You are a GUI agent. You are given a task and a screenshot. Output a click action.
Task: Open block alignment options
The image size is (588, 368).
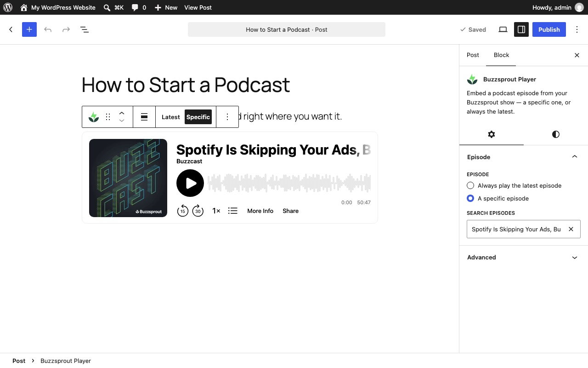pyautogui.click(x=144, y=117)
